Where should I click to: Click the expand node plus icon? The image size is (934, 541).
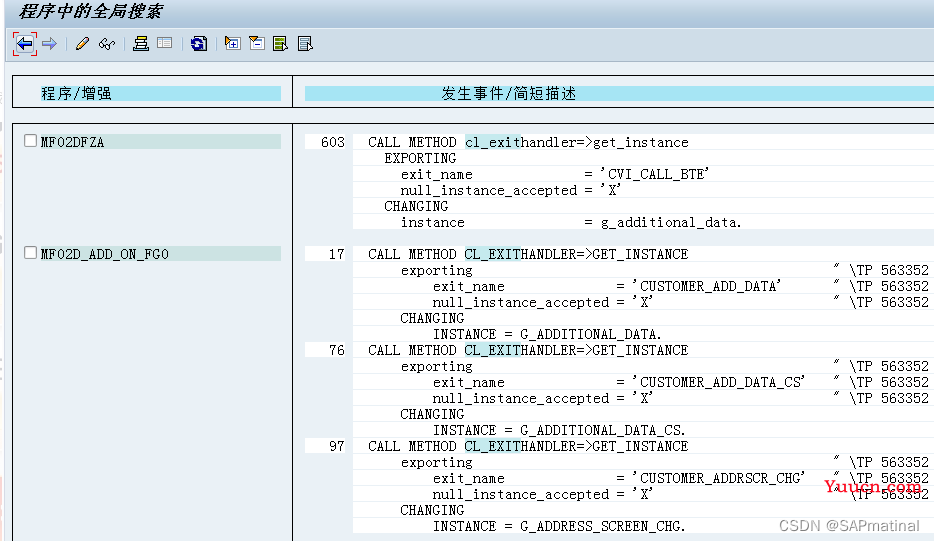coord(232,43)
